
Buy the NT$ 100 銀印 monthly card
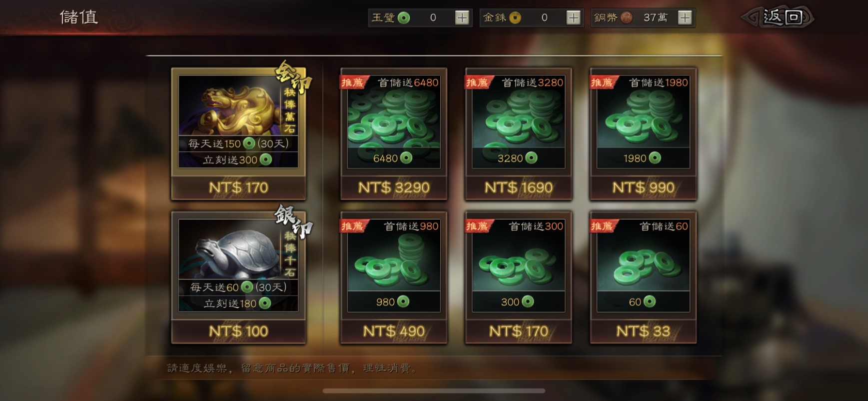pyautogui.click(x=238, y=331)
